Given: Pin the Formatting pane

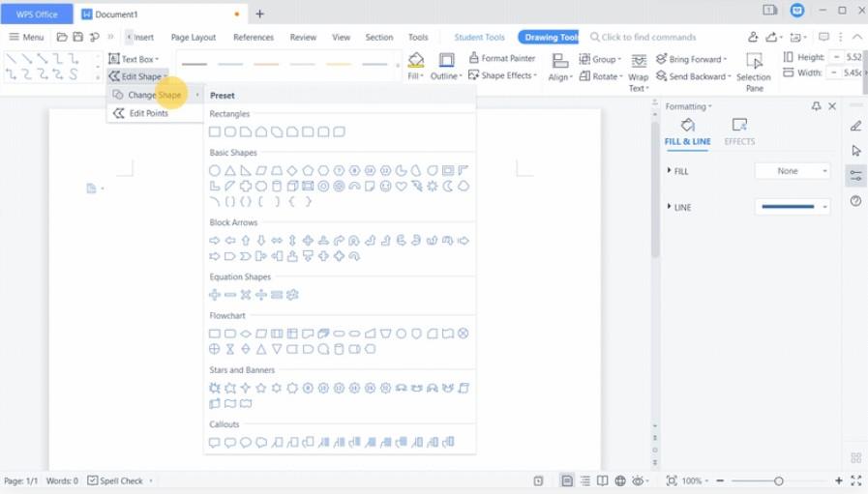Looking at the screenshot, I should 816,106.
